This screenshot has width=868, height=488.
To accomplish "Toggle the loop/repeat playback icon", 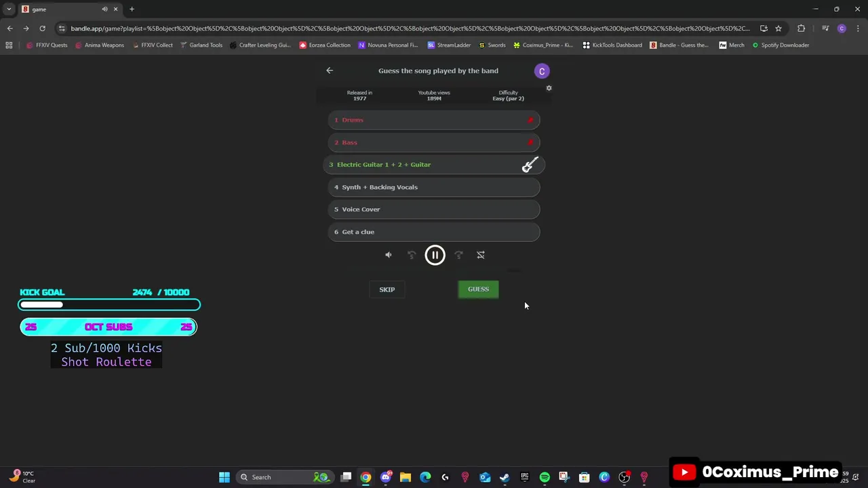I will pos(481,255).
